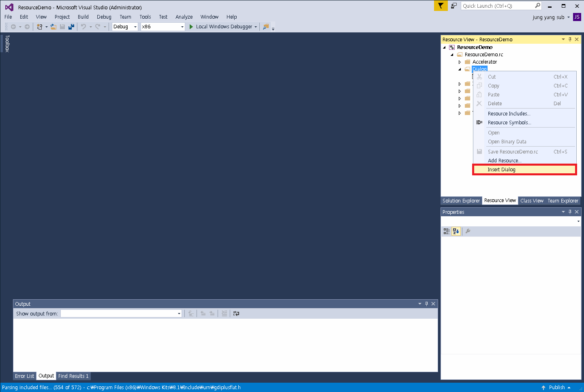Screen dimensions: 584x392
Task: Open the Project menu
Action: 62,17
